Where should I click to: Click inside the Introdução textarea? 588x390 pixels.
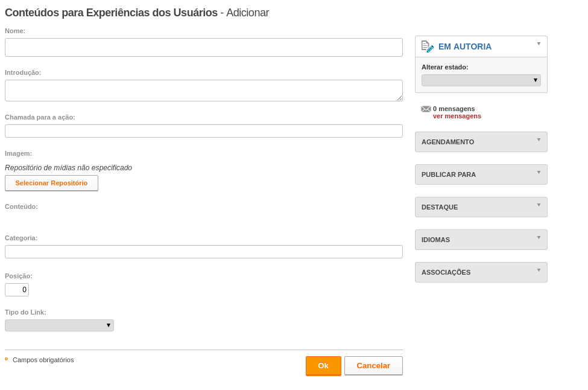(x=204, y=91)
